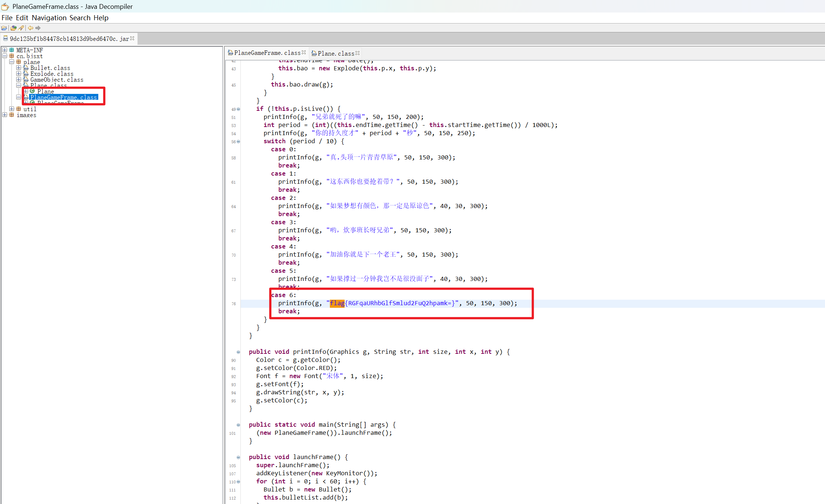Click the Open File toolbar icon
The width and height of the screenshot is (825, 504).
click(x=4, y=28)
